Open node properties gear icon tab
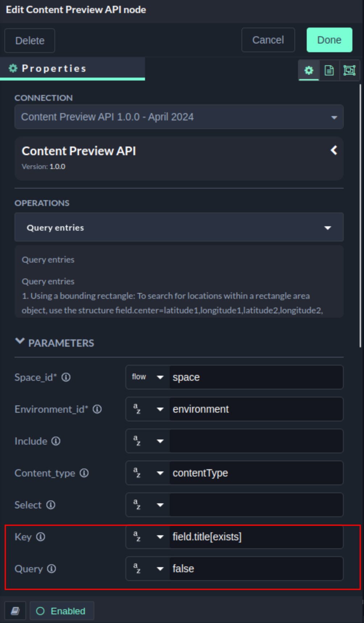The height and width of the screenshot is (623, 364). click(309, 70)
